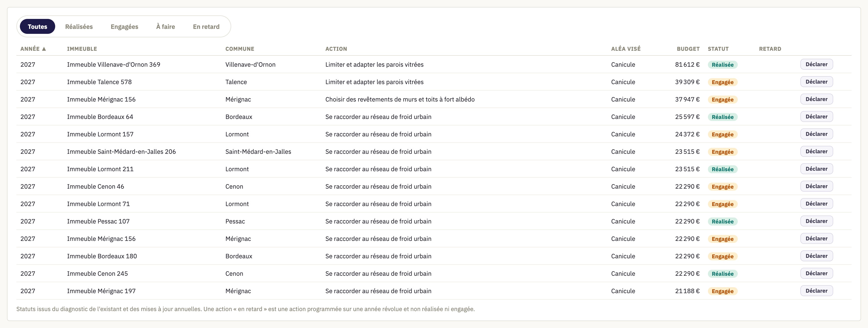Click the 81 612 € budget value
Viewport: 868px width, 328px height.
click(687, 64)
